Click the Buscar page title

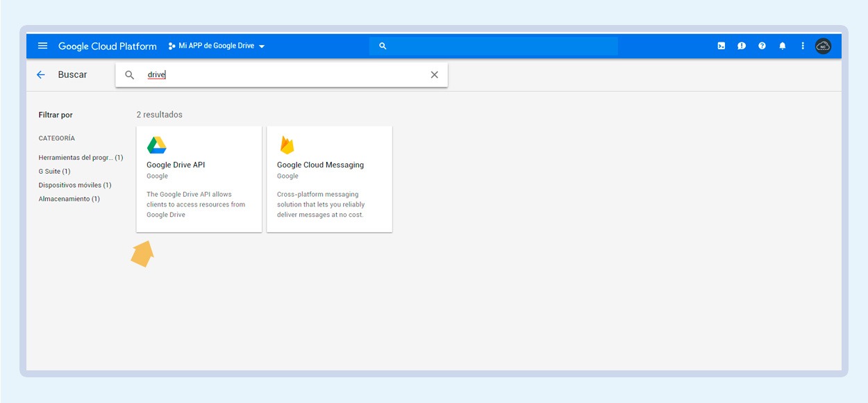tap(72, 74)
